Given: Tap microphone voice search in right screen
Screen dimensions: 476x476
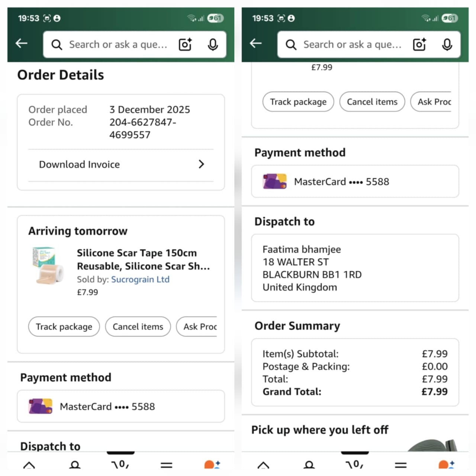Looking at the screenshot, I should (x=447, y=45).
